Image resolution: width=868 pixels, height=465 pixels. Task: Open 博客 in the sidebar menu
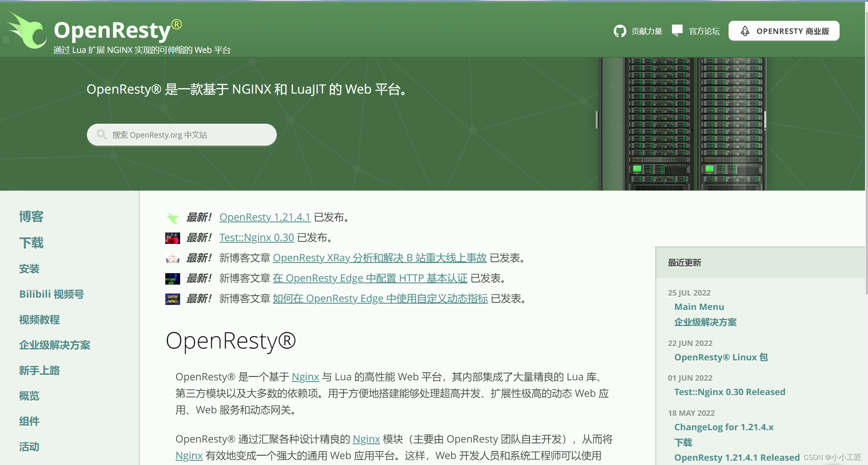pyautogui.click(x=31, y=217)
